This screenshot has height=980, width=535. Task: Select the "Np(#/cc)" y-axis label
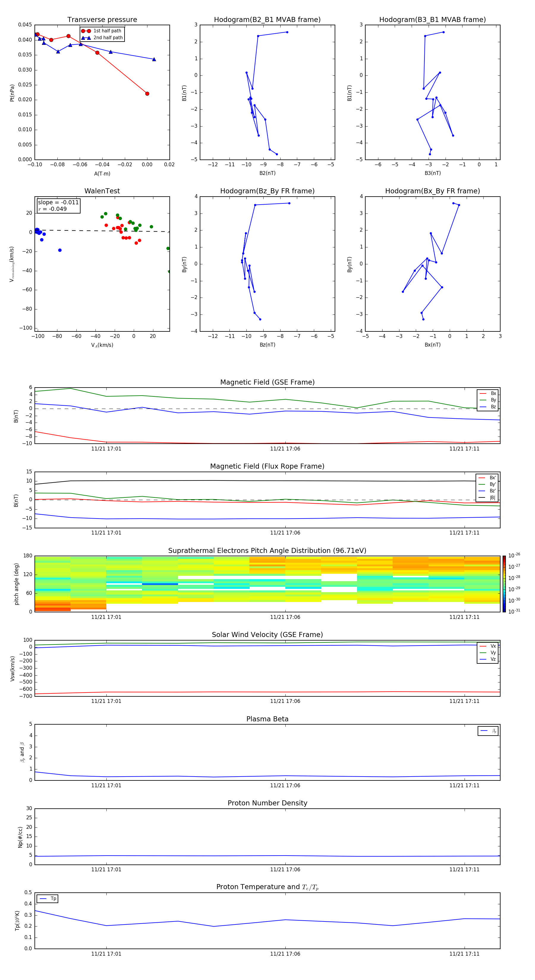click(x=20, y=837)
